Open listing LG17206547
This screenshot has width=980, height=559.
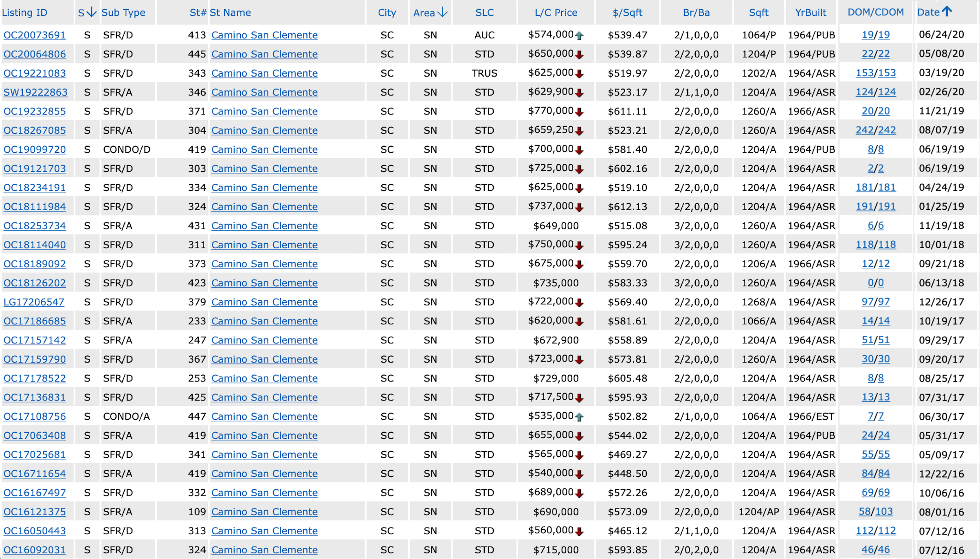point(34,302)
